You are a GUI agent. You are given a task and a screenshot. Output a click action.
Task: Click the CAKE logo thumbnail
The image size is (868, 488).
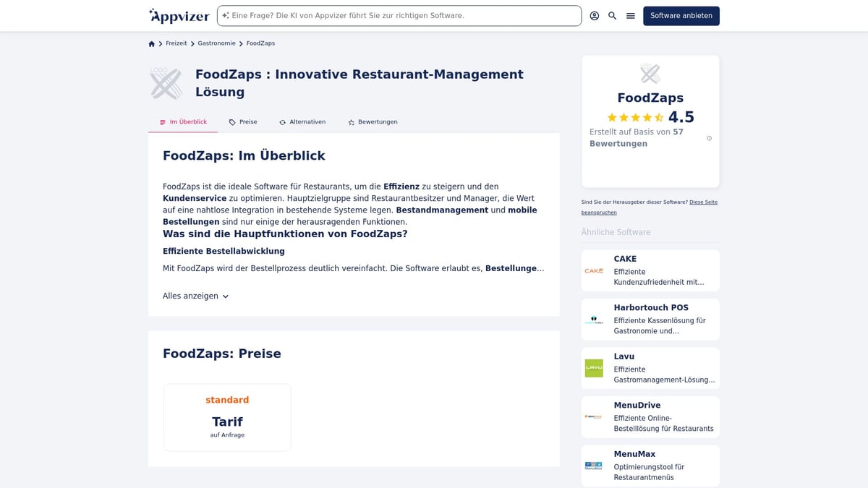tap(594, 270)
